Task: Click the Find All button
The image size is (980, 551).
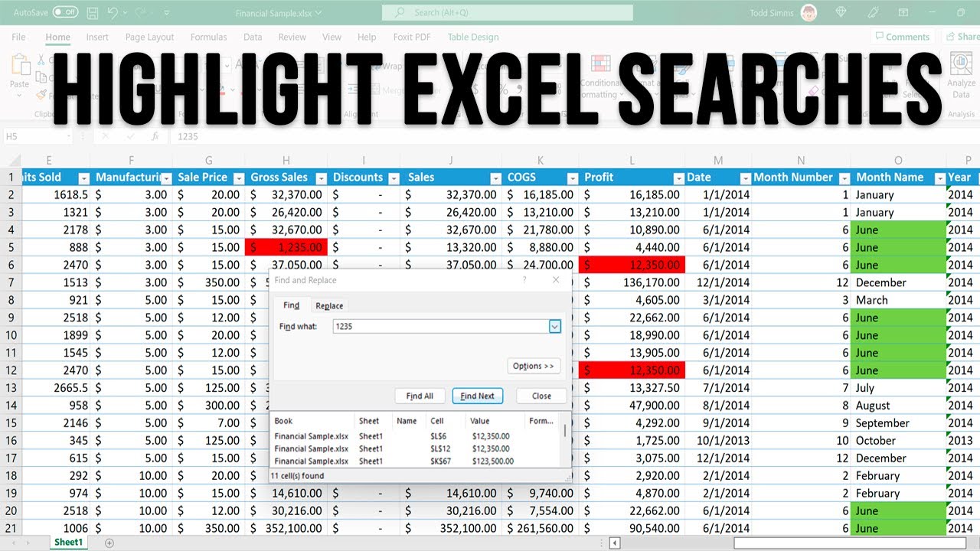Action: 420,396
